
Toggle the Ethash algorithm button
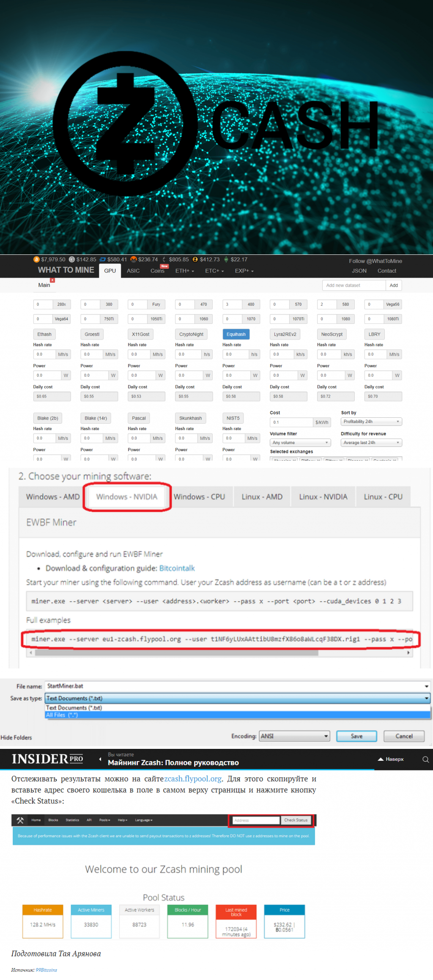point(44,334)
